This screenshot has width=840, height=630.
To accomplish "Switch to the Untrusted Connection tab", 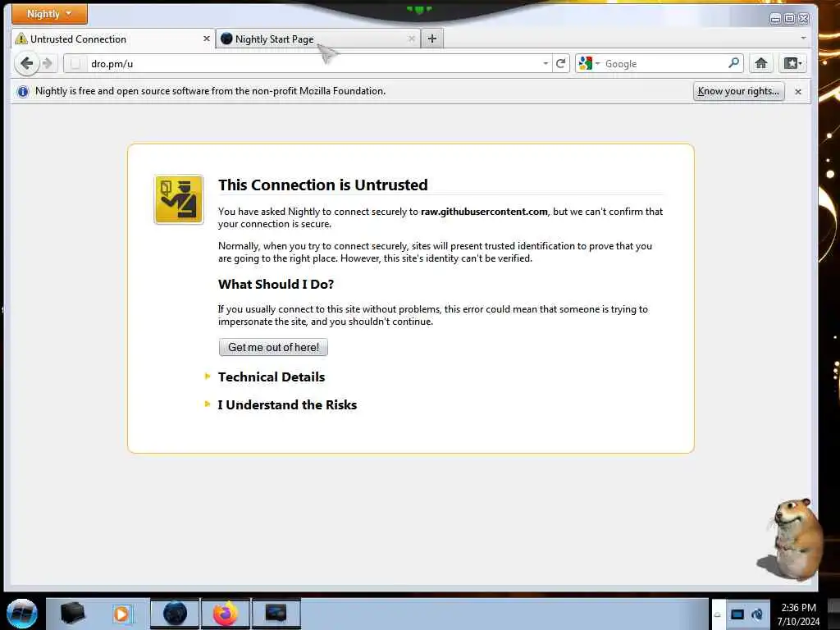I will [x=112, y=39].
